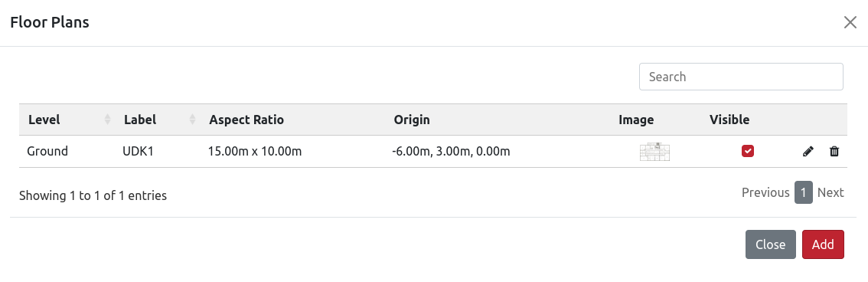Uncheck the Visible checkbox for UDK1
Screen dimensions: 868x282
click(x=748, y=151)
